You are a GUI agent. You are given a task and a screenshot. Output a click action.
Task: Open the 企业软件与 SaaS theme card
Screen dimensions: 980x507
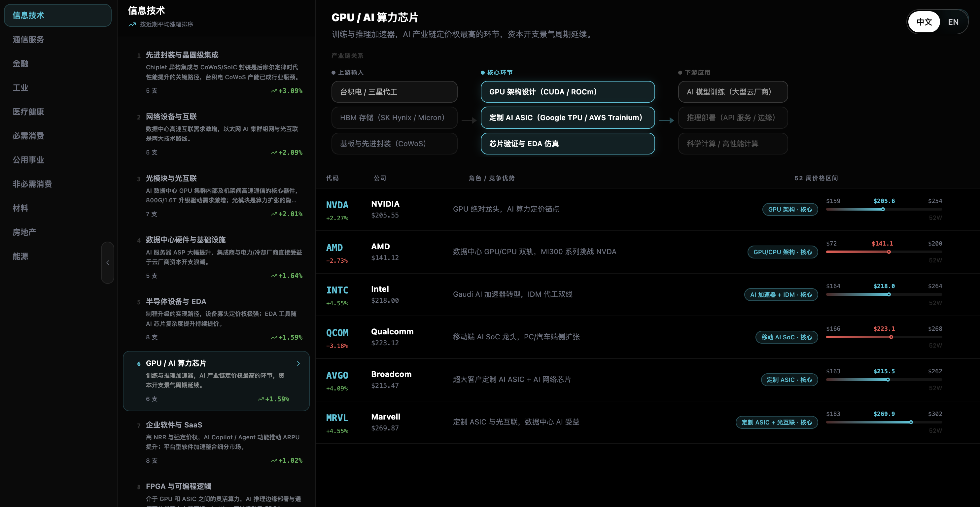[x=216, y=442]
